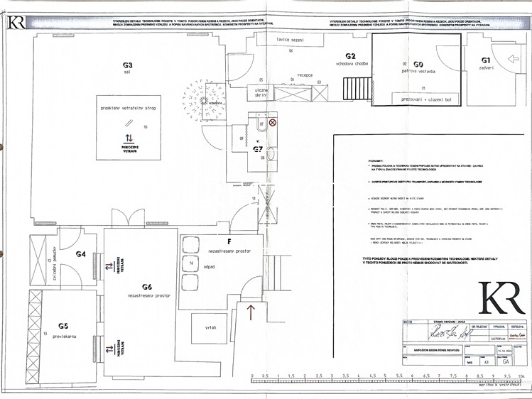Click the red upward arrow below room F
The height and width of the screenshot is (399, 532).
(251, 312)
